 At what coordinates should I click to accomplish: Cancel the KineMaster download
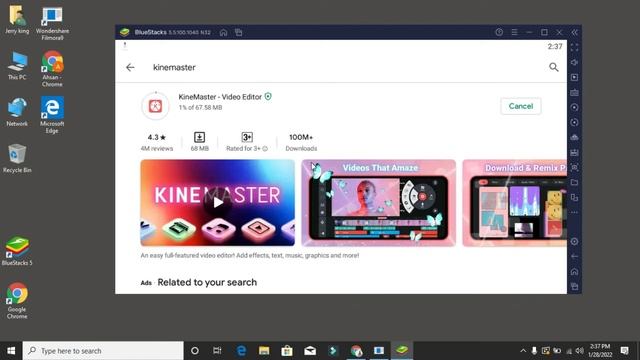pos(520,106)
